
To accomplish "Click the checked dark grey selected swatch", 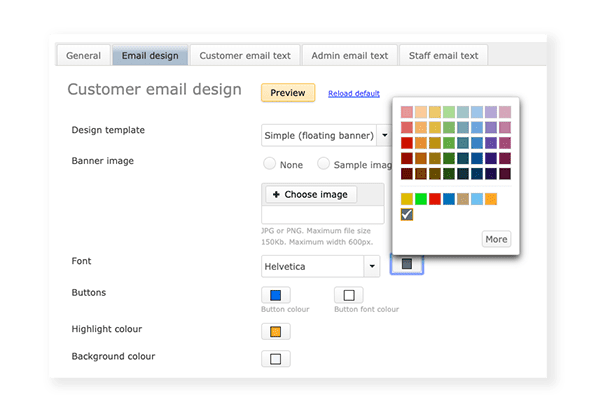I will (407, 214).
